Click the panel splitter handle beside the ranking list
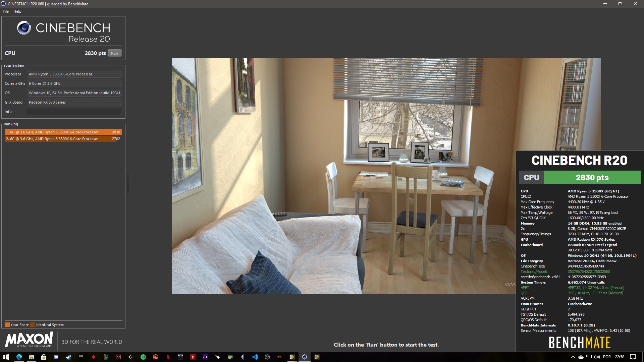This screenshot has width=644, height=362. [x=128, y=183]
